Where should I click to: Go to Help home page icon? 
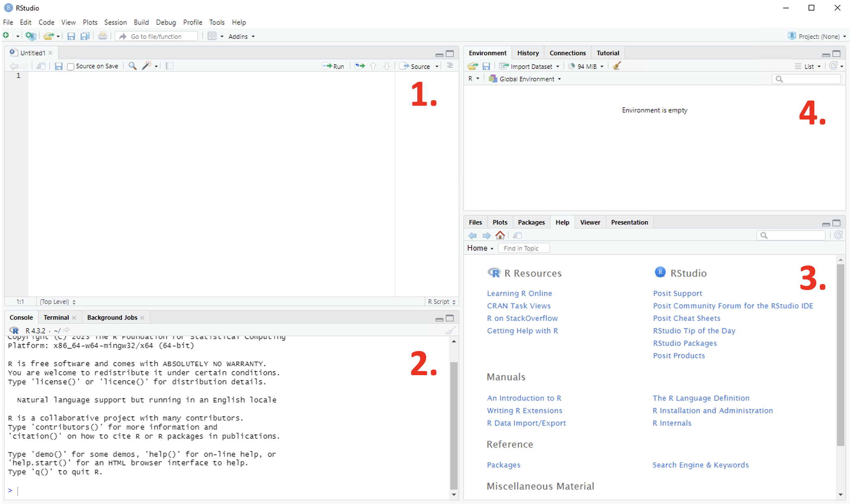tap(500, 235)
